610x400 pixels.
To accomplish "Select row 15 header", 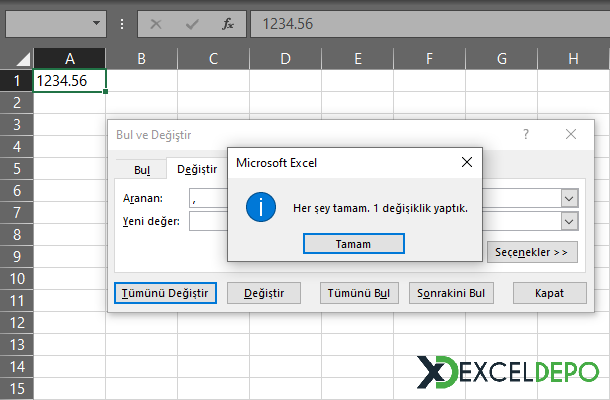I will pyautogui.click(x=17, y=389).
